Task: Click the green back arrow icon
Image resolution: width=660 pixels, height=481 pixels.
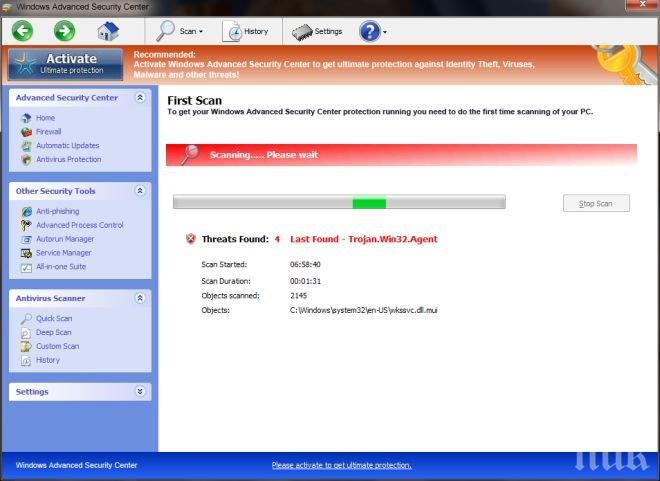Action: [x=22, y=31]
